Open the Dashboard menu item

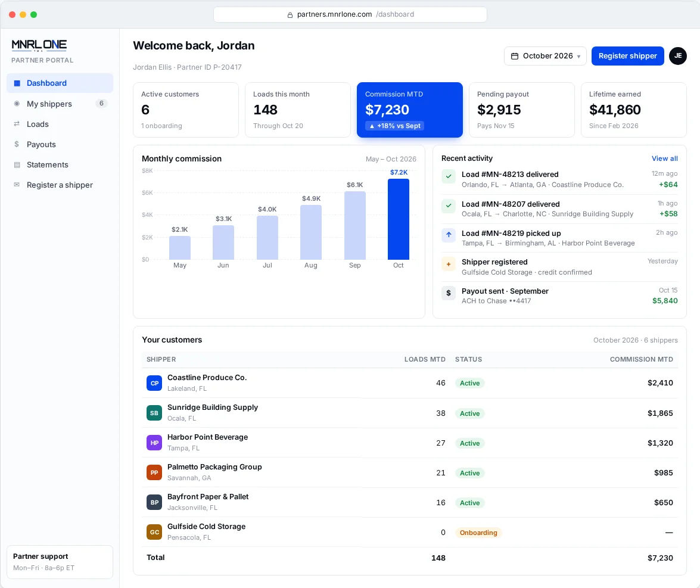[60, 83]
